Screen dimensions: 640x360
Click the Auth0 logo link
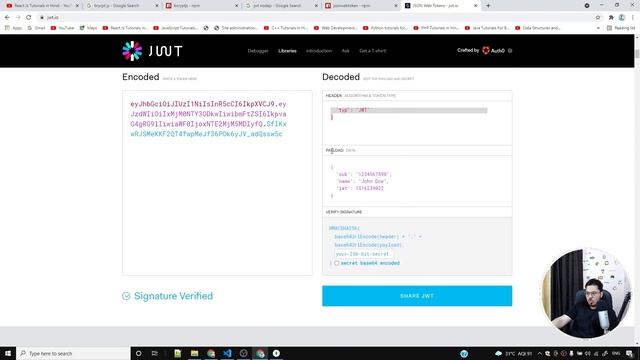[493, 51]
